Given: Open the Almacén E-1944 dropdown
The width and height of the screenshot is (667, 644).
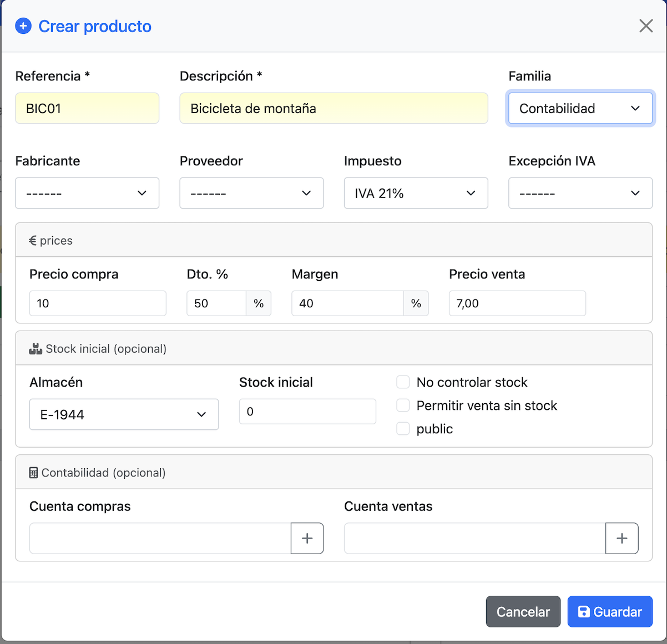Looking at the screenshot, I should [124, 414].
